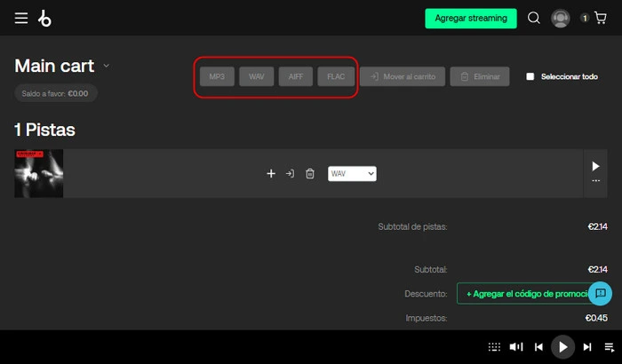
Task: Open the shopping cart icon
Action: [601, 18]
